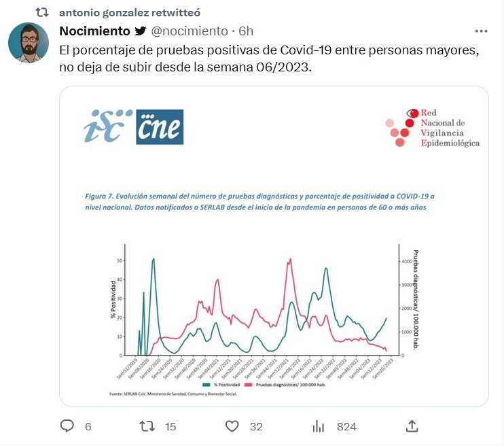This screenshot has width=504, height=446.
Task: Click the reply speech bubble icon
Action: [67, 426]
